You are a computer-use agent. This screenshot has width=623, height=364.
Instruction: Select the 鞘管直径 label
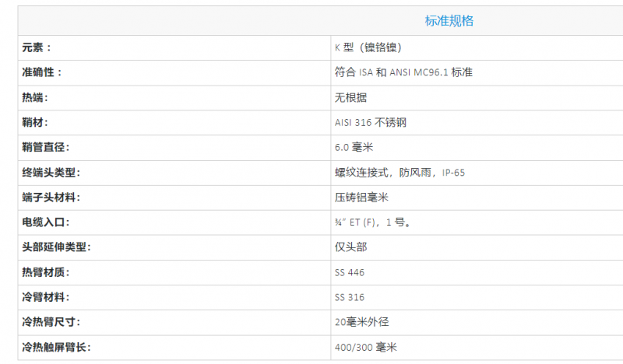pos(46,147)
